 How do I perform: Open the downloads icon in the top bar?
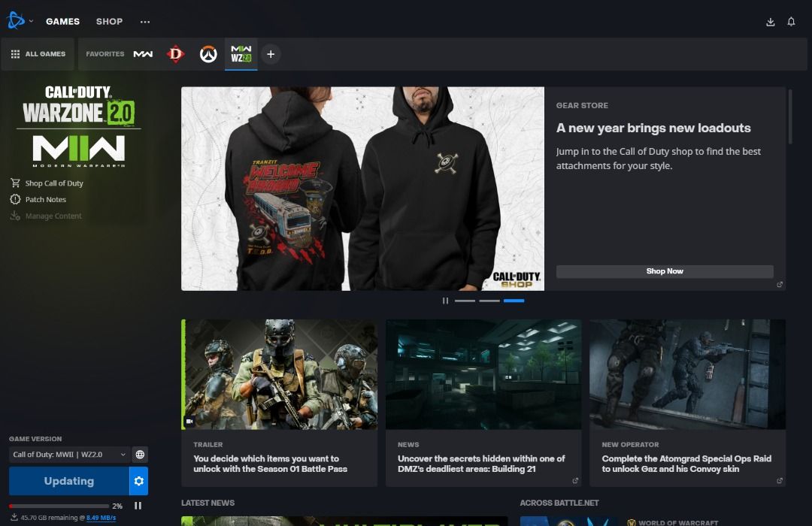pyautogui.click(x=771, y=22)
